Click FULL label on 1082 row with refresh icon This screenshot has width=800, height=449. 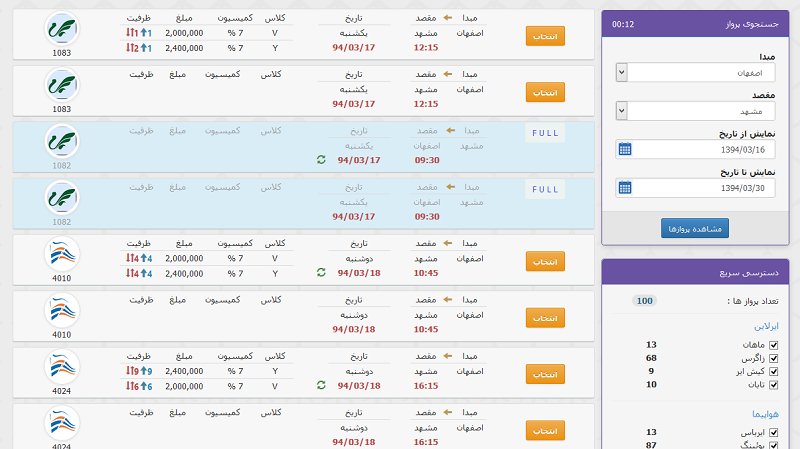(x=545, y=133)
